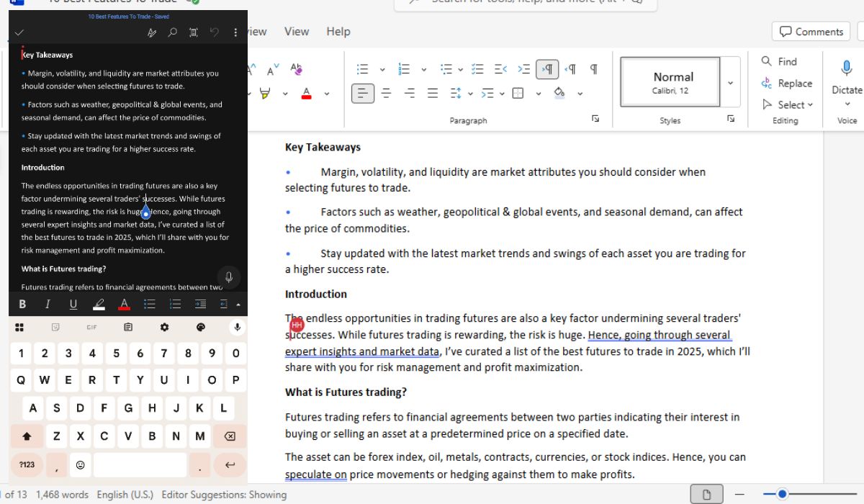
Task: Click the search magnifier in the mobile editor
Action: point(172,32)
